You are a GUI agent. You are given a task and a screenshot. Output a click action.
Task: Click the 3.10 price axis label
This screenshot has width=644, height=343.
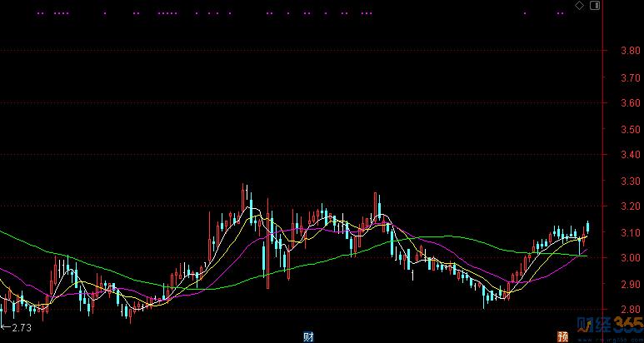pyautogui.click(x=631, y=232)
